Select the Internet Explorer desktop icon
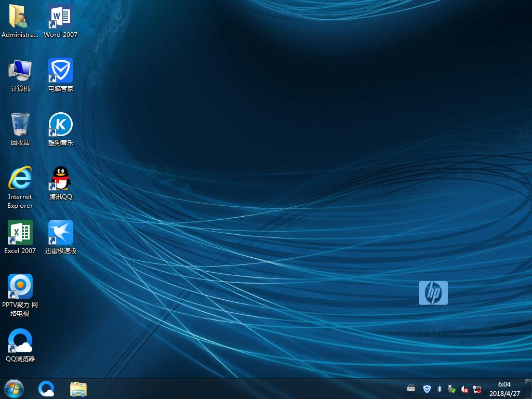 point(20,178)
